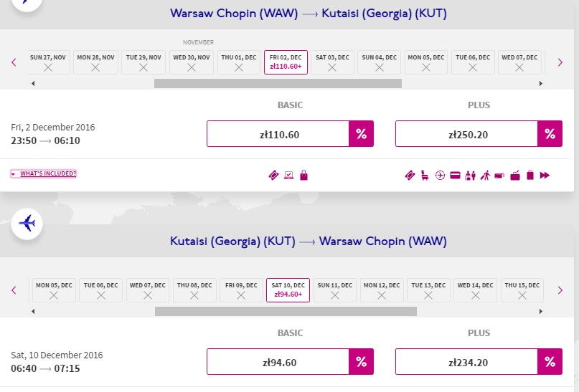Click the outbound date horizontal scrollbar thumb
Image resolution: width=579 pixels, height=392 pixels.
pyautogui.click(x=278, y=83)
